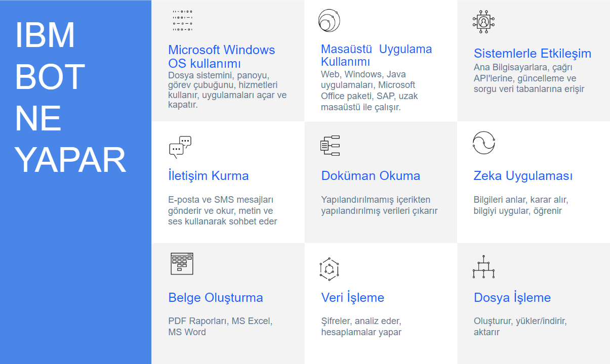This screenshot has height=364, width=610.
Task: Click the Zeka Uygulaması heading
Action: 523,176
